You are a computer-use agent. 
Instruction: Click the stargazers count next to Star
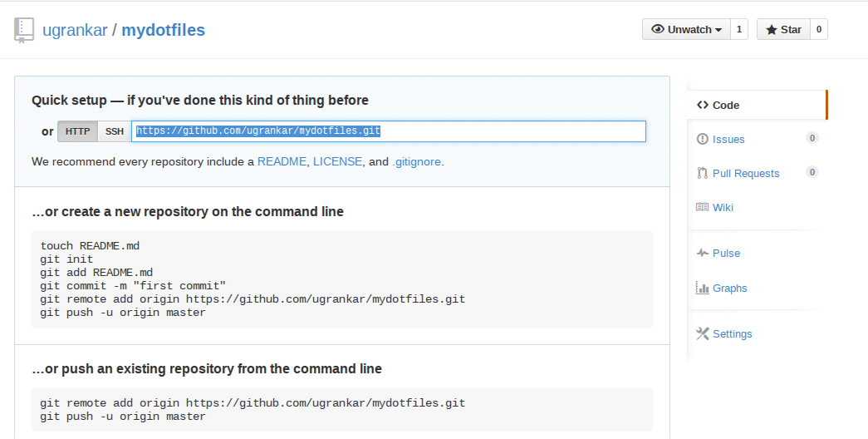[819, 30]
